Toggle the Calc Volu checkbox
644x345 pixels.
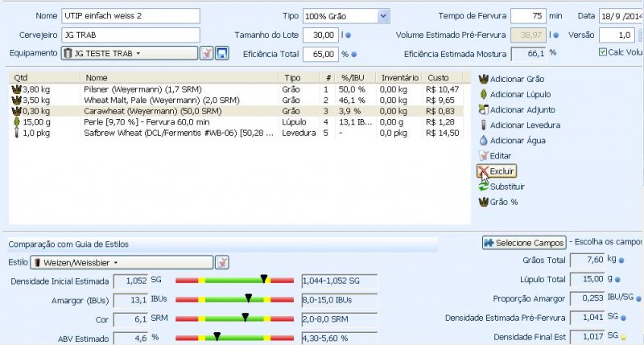(x=603, y=53)
